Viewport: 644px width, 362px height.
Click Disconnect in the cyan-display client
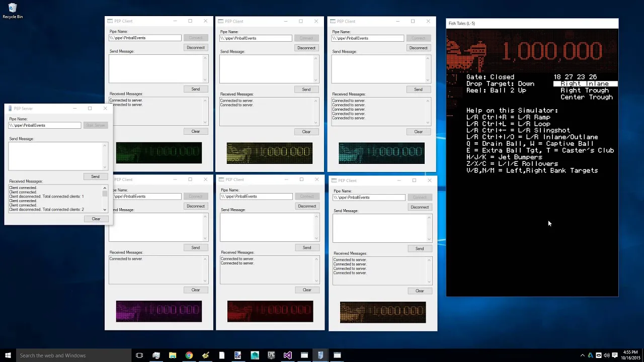point(418,48)
